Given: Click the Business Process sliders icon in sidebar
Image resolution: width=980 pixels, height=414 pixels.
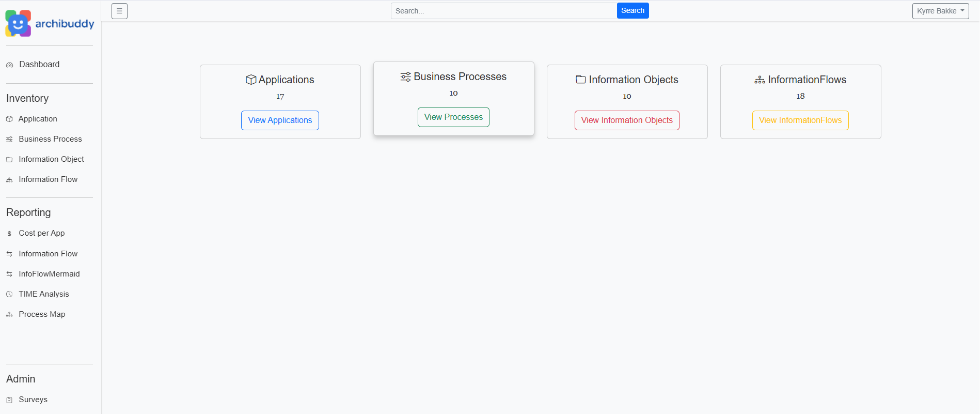Looking at the screenshot, I should tap(9, 139).
